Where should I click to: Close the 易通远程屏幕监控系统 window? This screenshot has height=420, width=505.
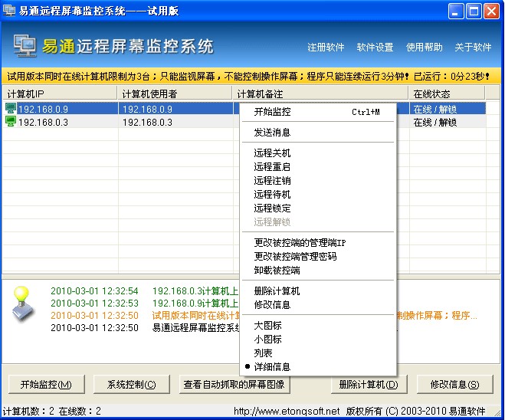[x=491, y=11]
